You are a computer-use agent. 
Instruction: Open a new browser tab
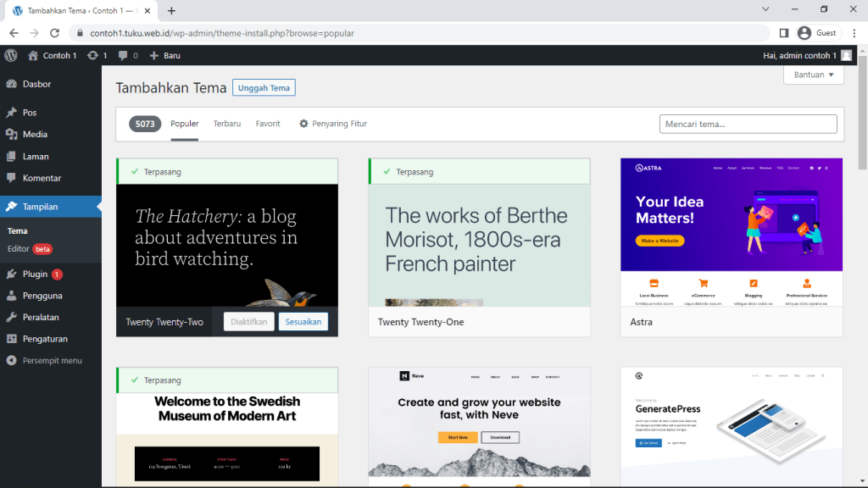(x=171, y=10)
